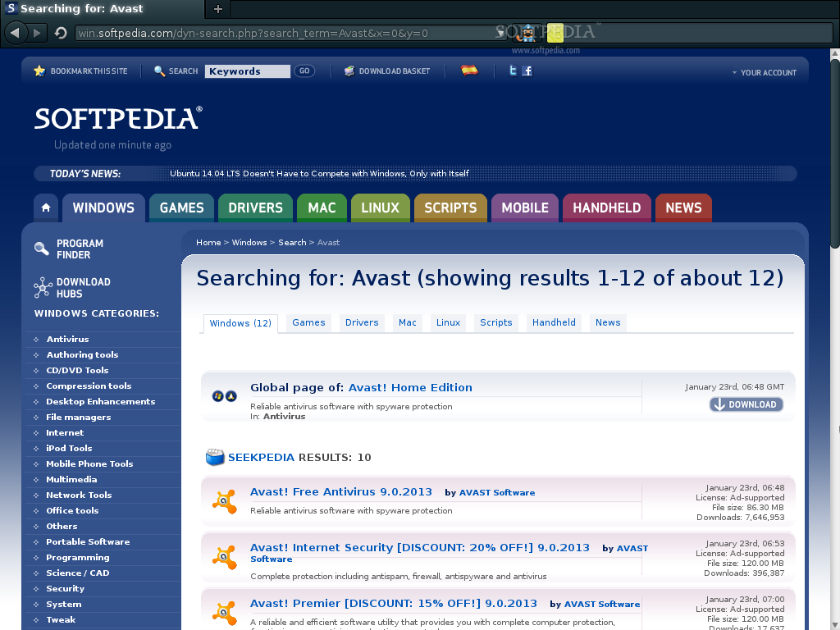Open the Network Tools category
The width and height of the screenshot is (840, 630).
(x=79, y=495)
